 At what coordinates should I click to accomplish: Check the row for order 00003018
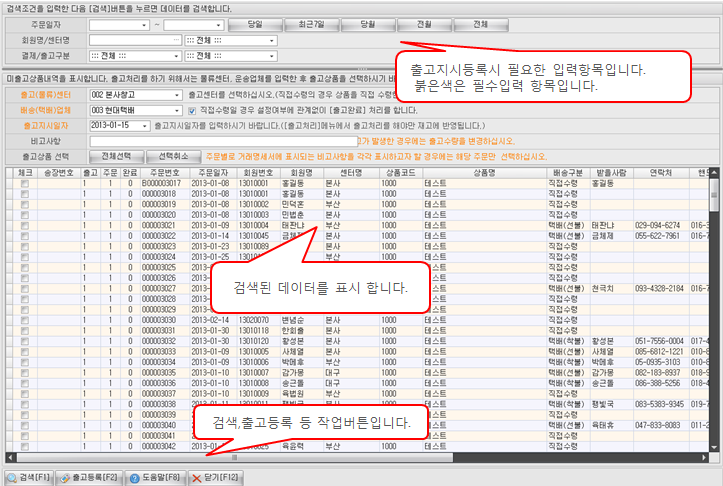pyautogui.click(x=25, y=194)
